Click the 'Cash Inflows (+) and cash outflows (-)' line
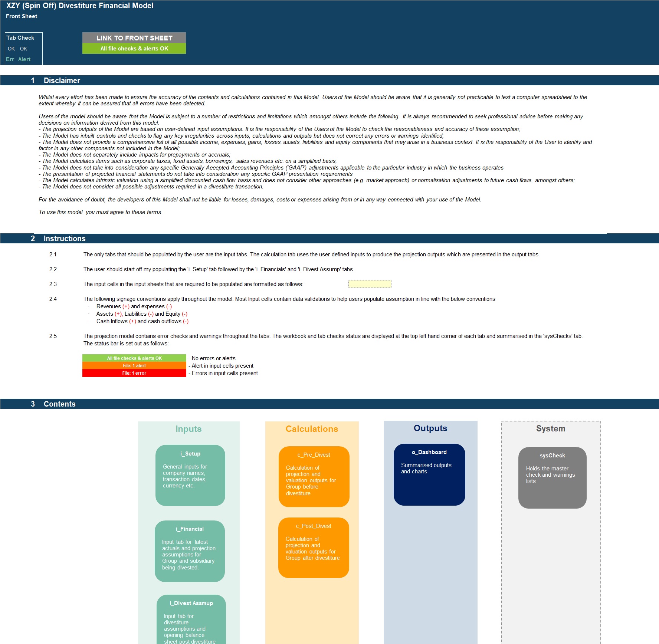Screen dimensions: 659x644 click(x=142, y=321)
